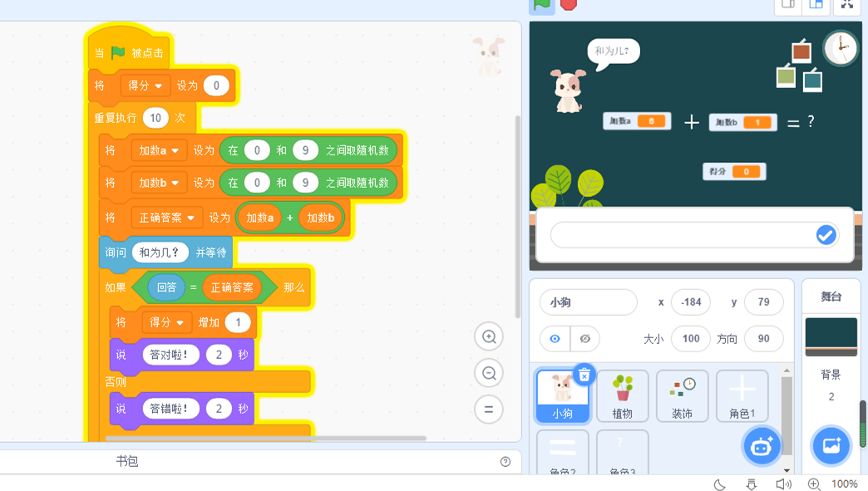Click the 答对啦! text field
The height and width of the screenshot is (491, 868).
(170, 355)
